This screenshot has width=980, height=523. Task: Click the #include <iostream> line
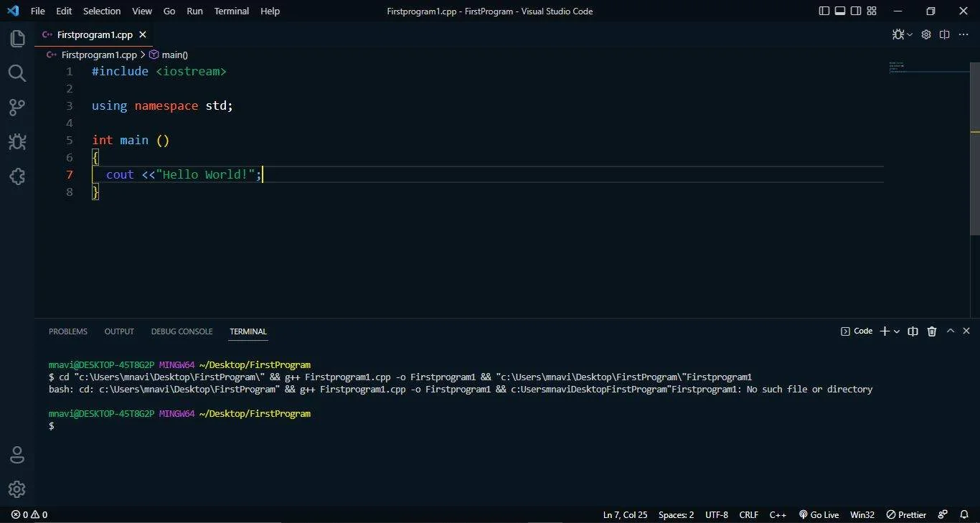159,72
